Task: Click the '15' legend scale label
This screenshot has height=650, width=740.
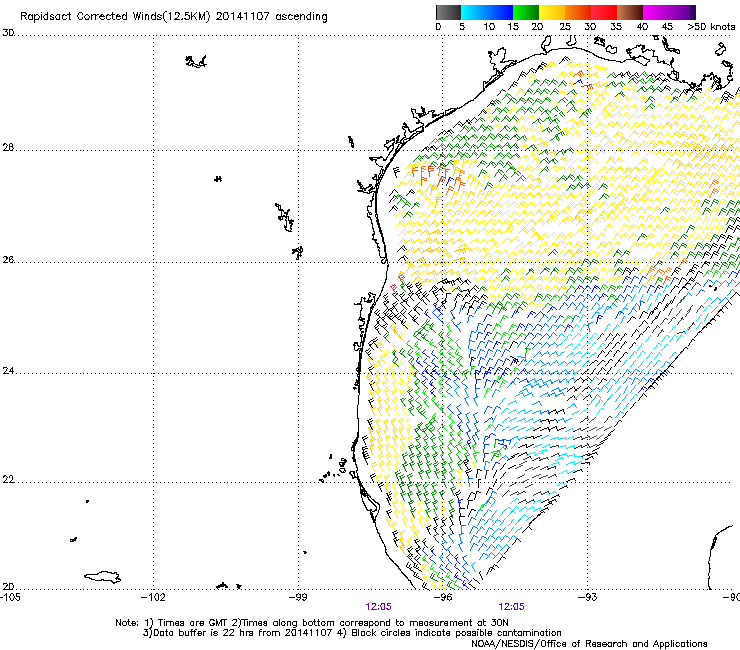Action: coord(513,27)
